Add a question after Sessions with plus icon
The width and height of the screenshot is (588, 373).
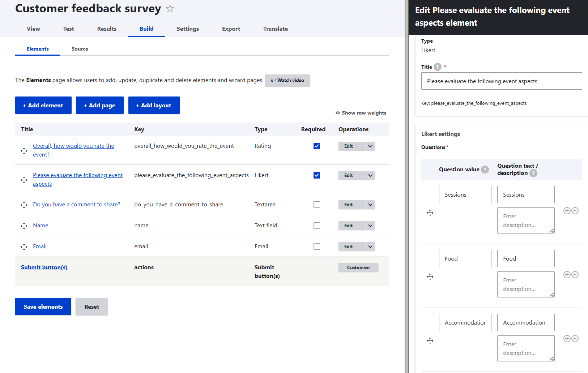point(567,211)
